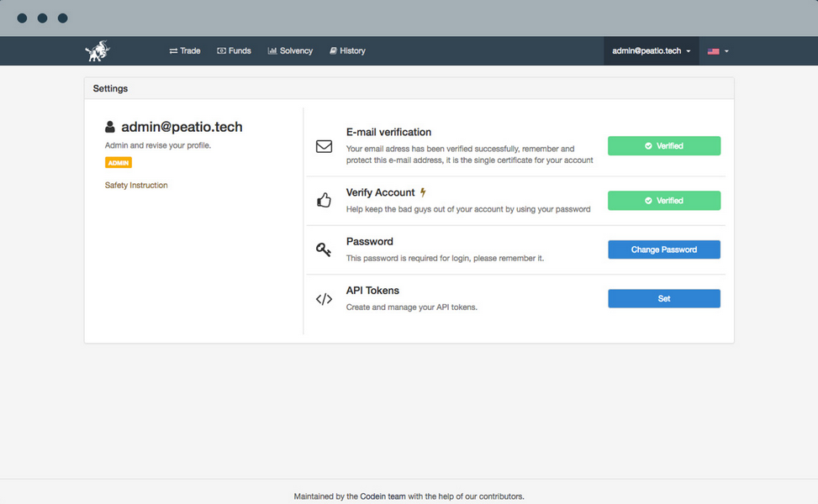Click the Peatio bull logo
The image size is (818, 504).
(98, 50)
